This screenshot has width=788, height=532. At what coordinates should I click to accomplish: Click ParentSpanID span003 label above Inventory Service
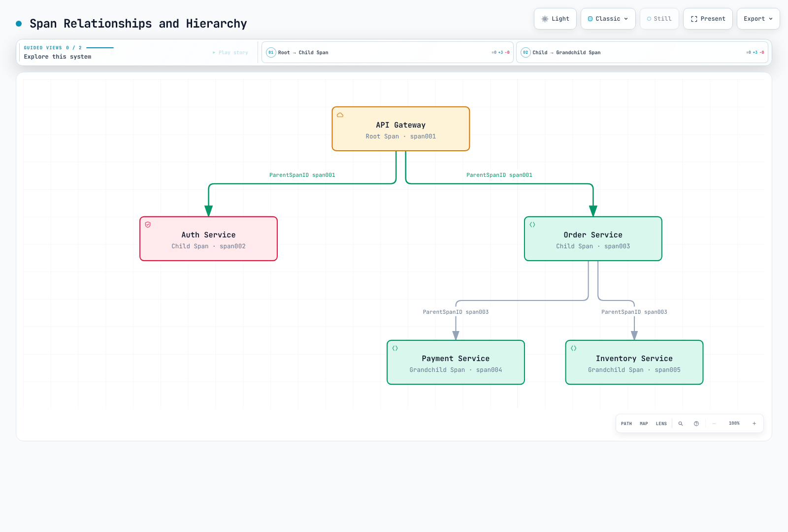(x=634, y=312)
